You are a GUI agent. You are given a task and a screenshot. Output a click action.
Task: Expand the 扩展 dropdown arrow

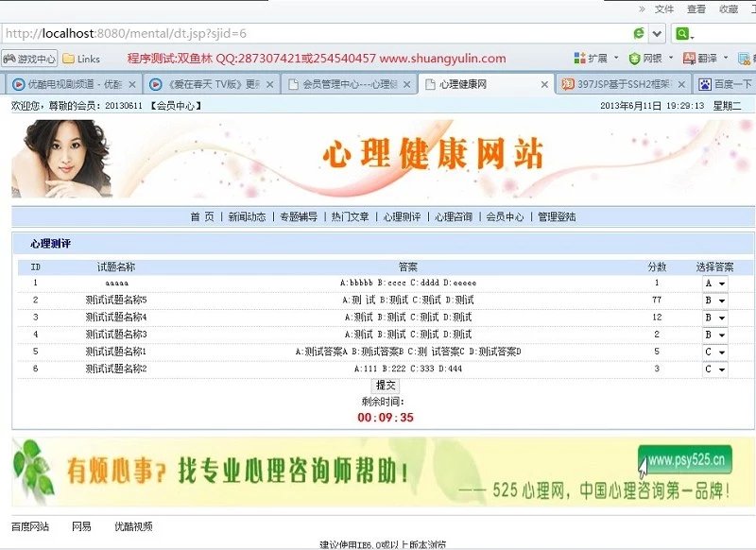(x=616, y=58)
